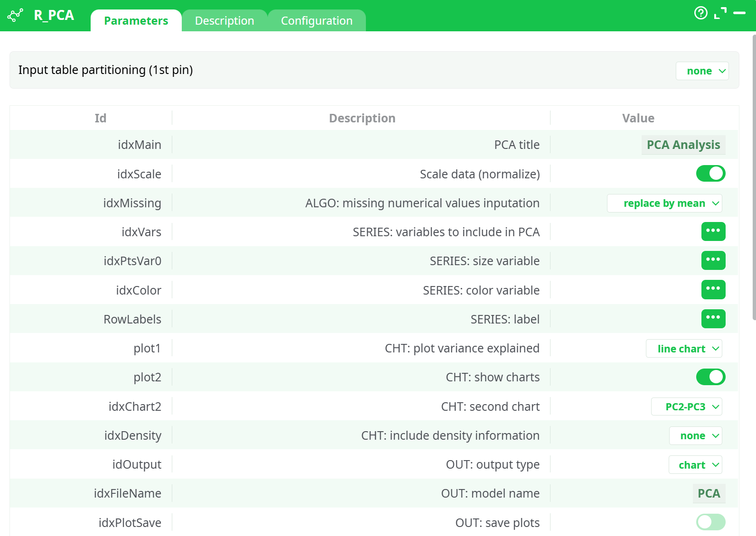Open ellipsis button for color variable
The image size is (756, 536).
[713, 289]
